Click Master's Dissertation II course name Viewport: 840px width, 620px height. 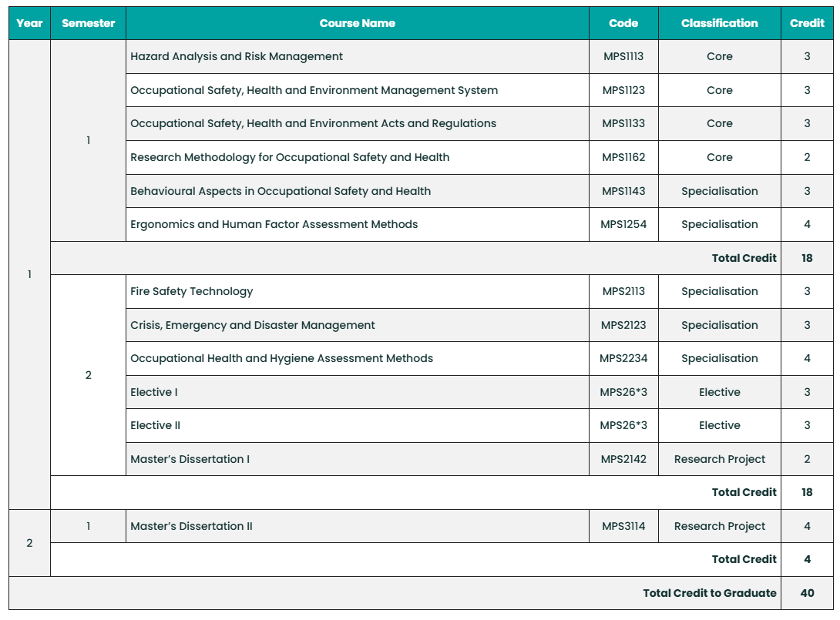tap(192, 526)
